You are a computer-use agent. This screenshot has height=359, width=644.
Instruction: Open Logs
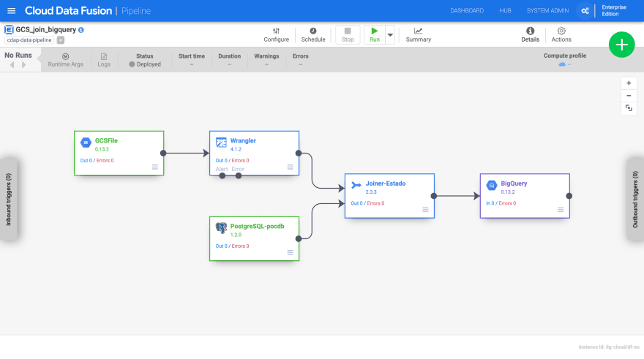pos(104,60)
